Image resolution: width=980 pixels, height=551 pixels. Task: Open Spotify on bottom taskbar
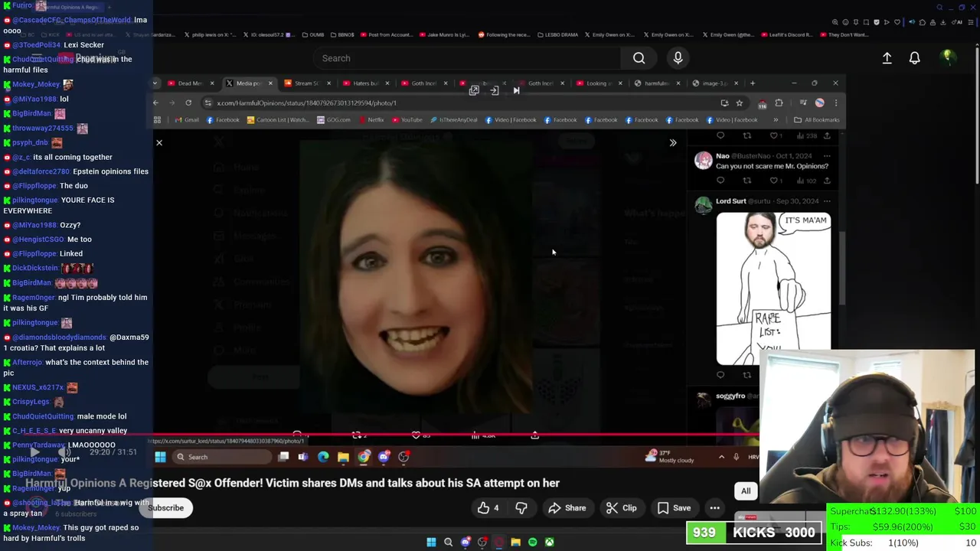tap(533, 542)
